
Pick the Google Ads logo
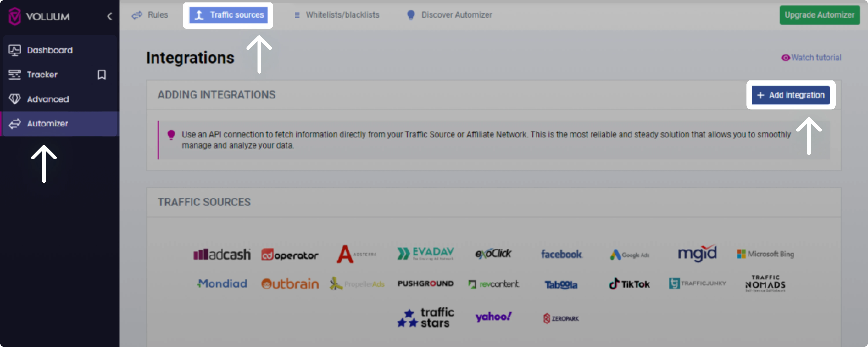click(x=629, y=255)
